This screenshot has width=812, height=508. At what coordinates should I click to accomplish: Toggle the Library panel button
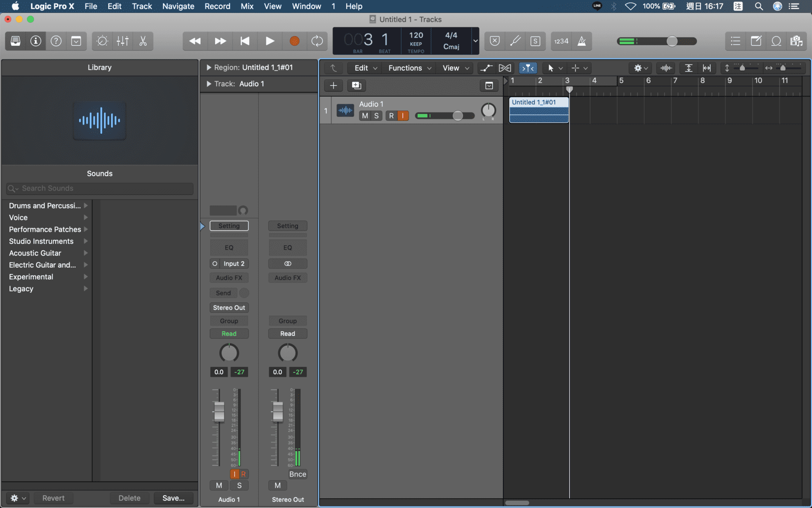tap(16, 41)
